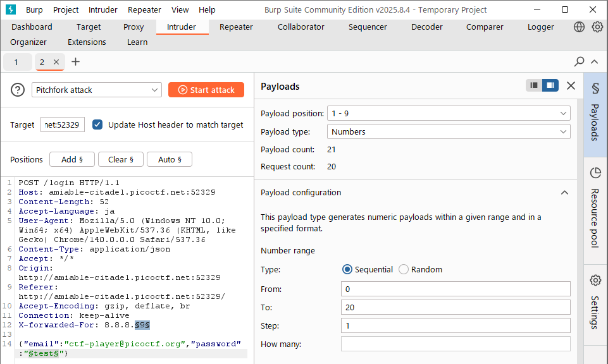Image resolution: width=608 pixels, height=364 pixels.
Task: Click the §9§ payload marker in X-forwarded-For
Action: 142,325
